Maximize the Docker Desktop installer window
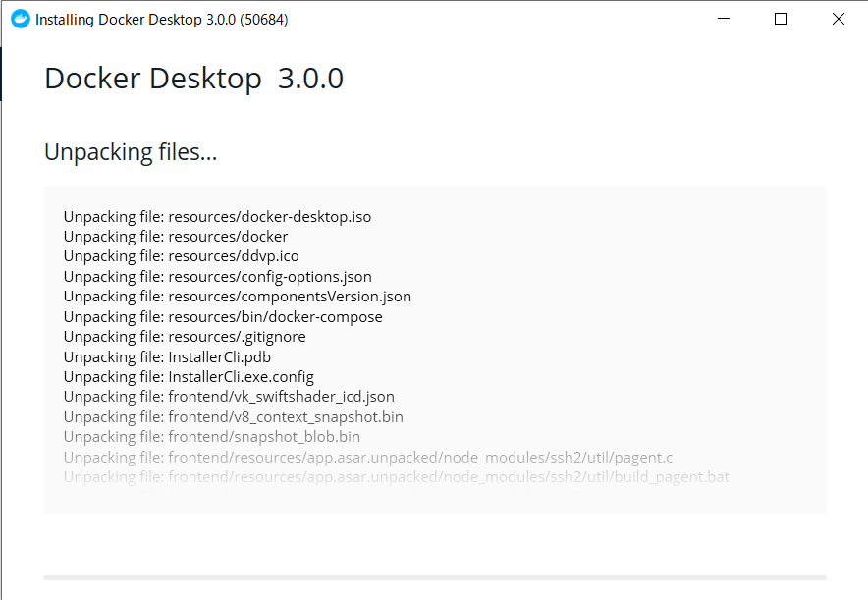 tap(781, 19)
